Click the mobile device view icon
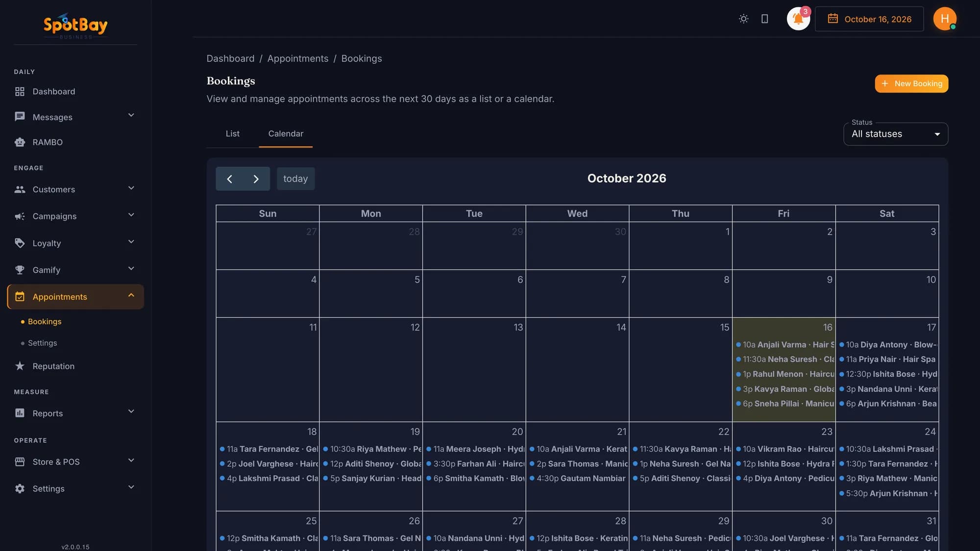The width and height of the screenshot is (980, 551). (764, 19)
